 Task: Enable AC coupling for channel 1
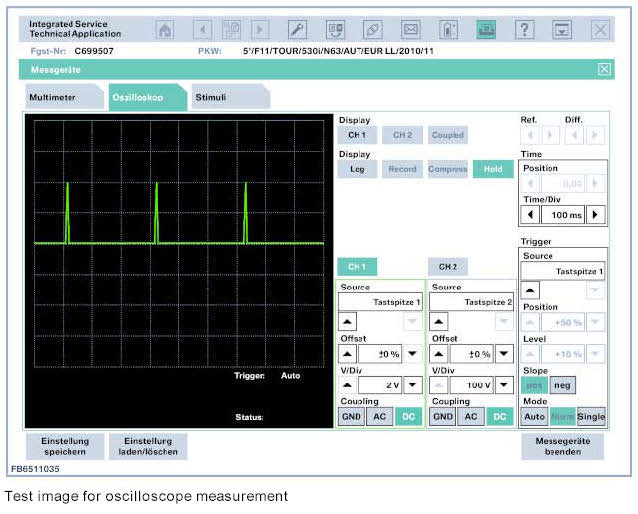click(379, 417)
